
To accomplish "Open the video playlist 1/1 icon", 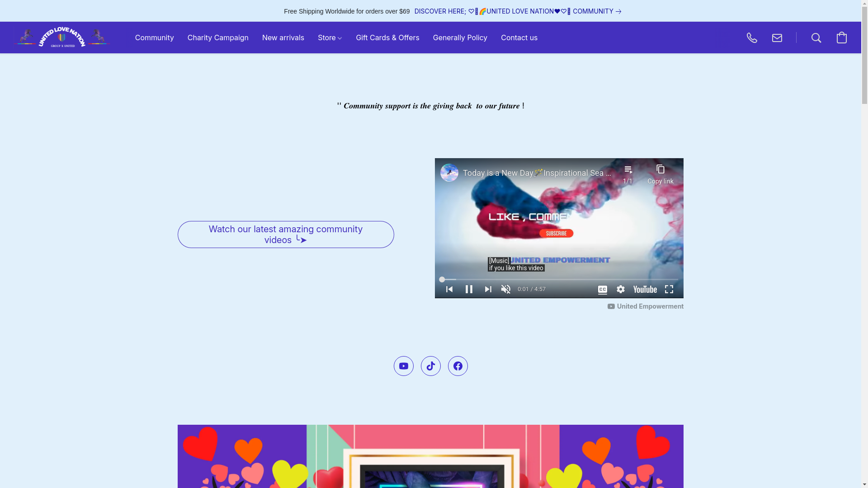I will [x=628, y=174].
